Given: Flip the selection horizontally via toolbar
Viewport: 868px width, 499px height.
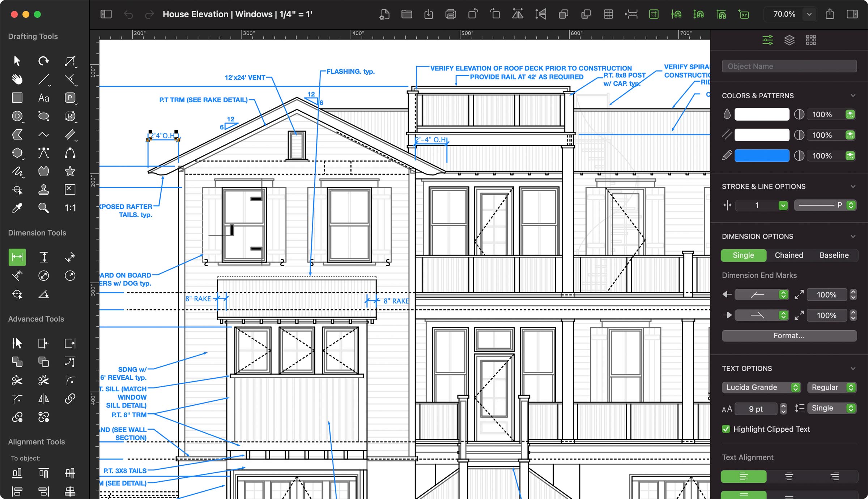Looking at the screenshot, I should click(518, 14).
